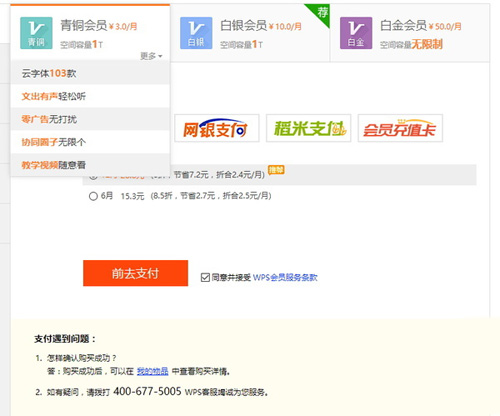Viewport: 500px width, 416px height.
Task: Choose the 文出有声轻松听 benefit entry
Action: point(90,96)
